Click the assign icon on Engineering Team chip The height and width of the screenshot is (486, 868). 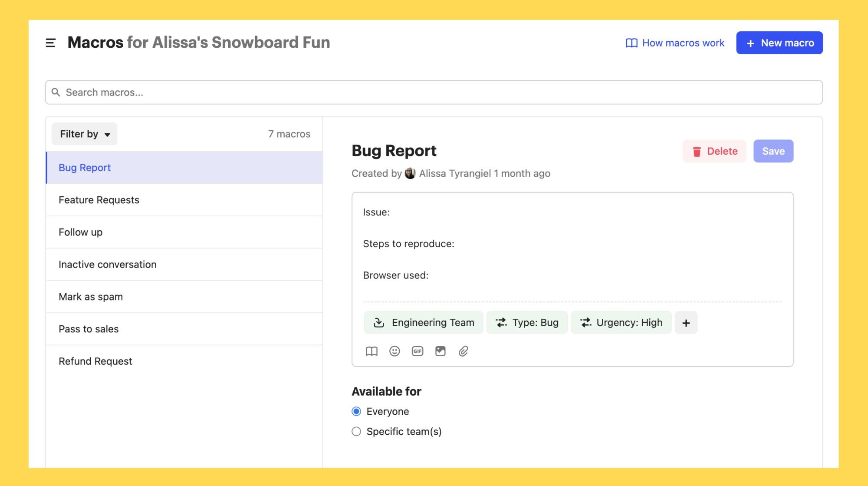pyautogui.click(x=379, y=323)
